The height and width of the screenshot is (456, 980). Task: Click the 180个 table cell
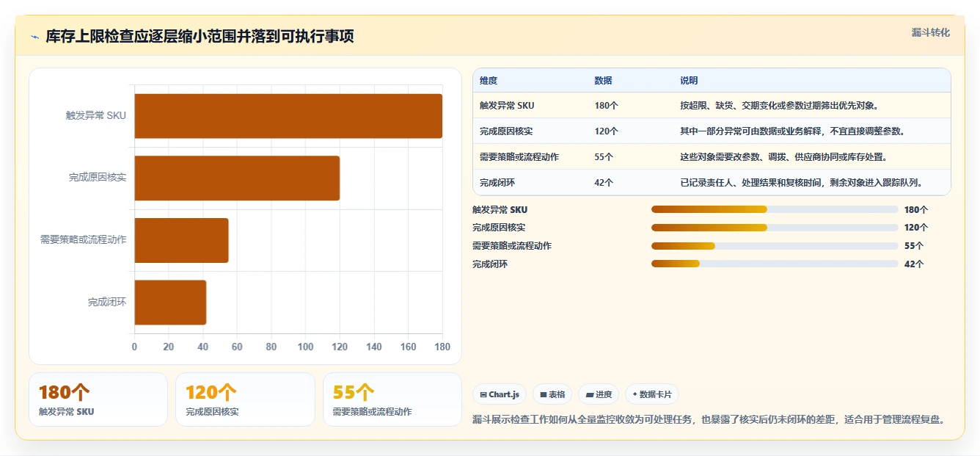pyautogui.click(x=606, y=106)
